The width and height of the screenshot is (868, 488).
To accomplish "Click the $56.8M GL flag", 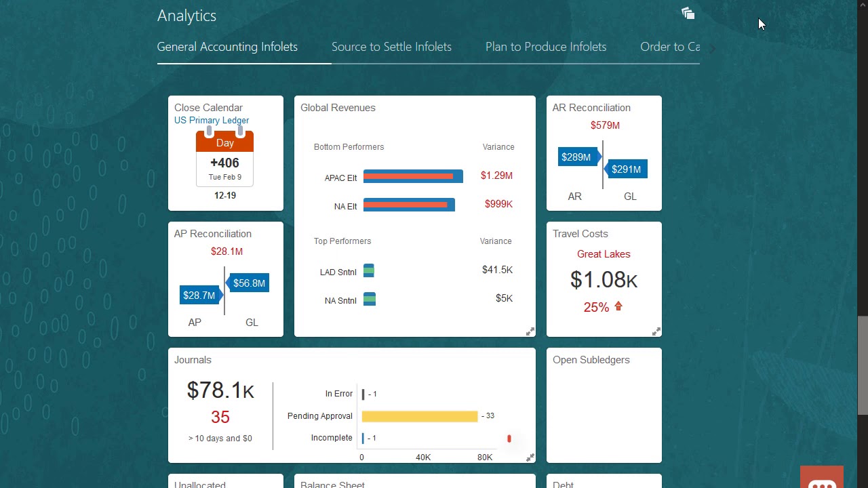I will [248, 283].
